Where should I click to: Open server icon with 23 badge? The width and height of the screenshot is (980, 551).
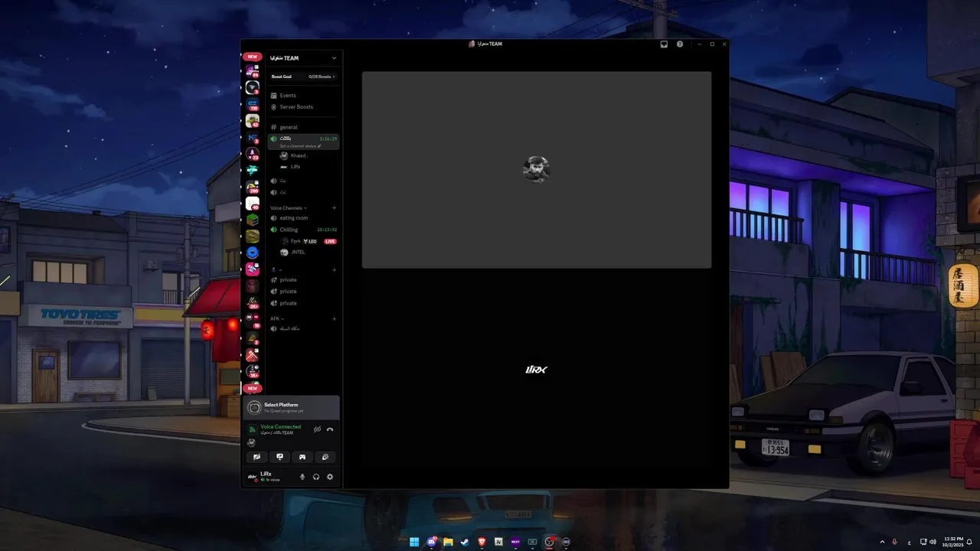[x=252, y=154]
